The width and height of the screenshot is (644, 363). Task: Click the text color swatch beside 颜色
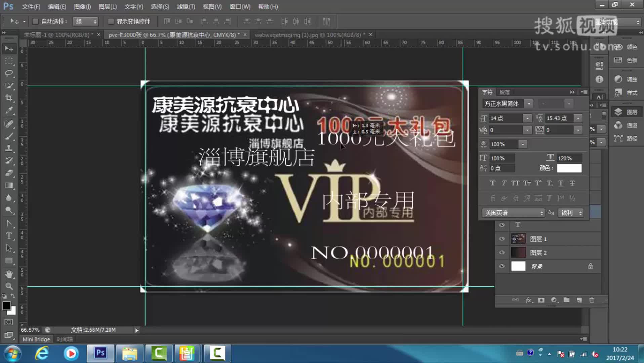[x=569, y=168]
